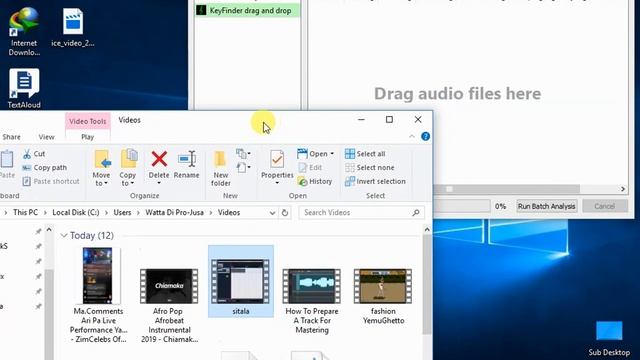640x360 pixels.
Task: Click the Cut scissors icon
Action: (x=27, y=154)
